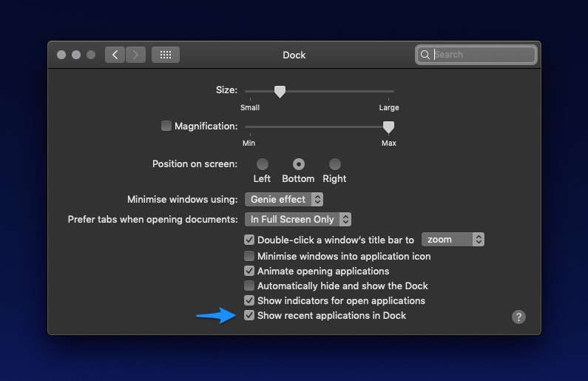The width and height of the screenshot is (588, 381).
Task: Uncheck Show recent applications in Dock
Action: [249, 315]
